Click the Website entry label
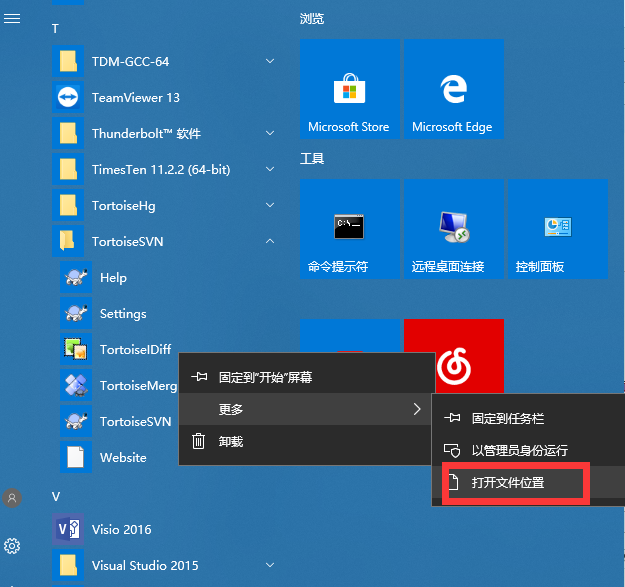This screenshot has width=625, height=587. [x=123, y=457]
